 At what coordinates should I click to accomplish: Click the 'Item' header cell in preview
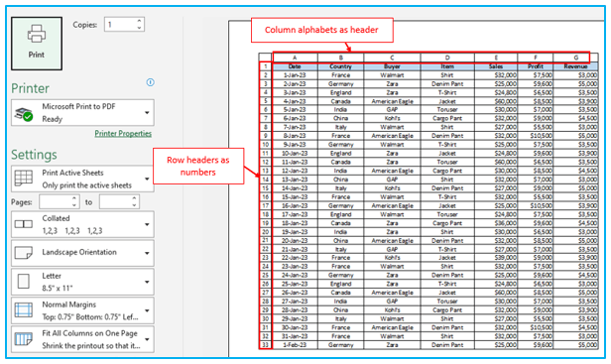pos(447,66)
